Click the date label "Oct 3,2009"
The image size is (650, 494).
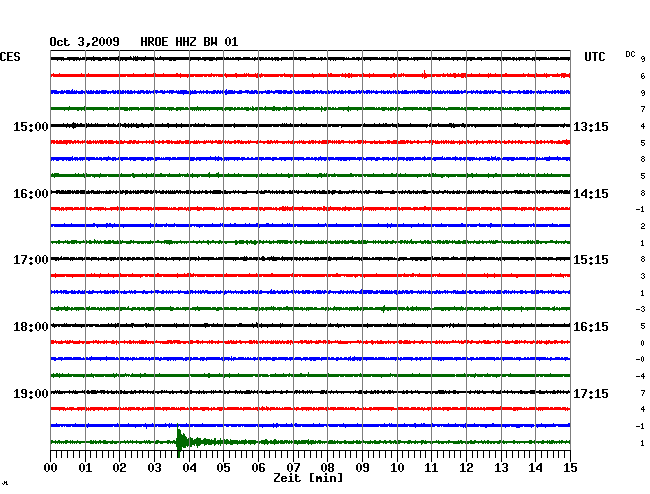point(85,42)
